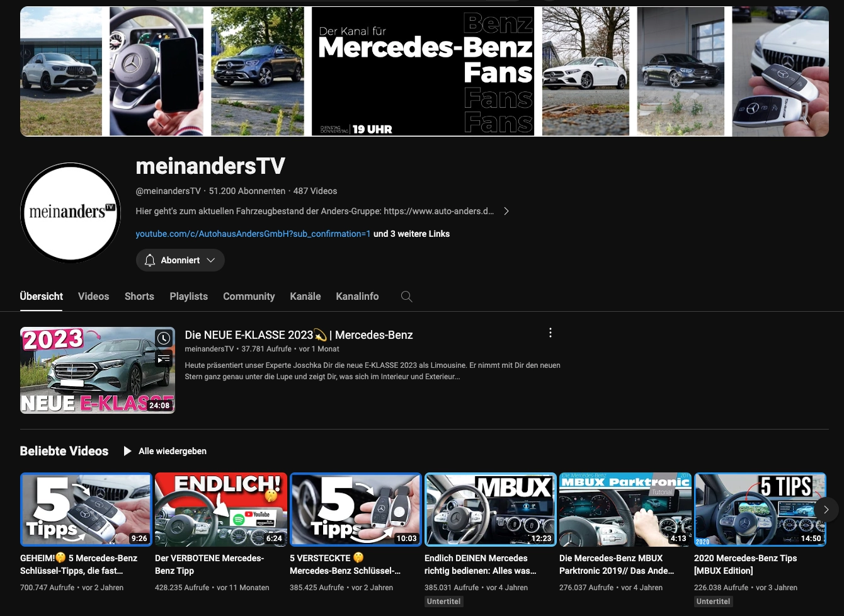Click the Mercedes-Benz Fans channel banner
The width and height of the screenshot is (844, 616).
(x=425, y=71)
